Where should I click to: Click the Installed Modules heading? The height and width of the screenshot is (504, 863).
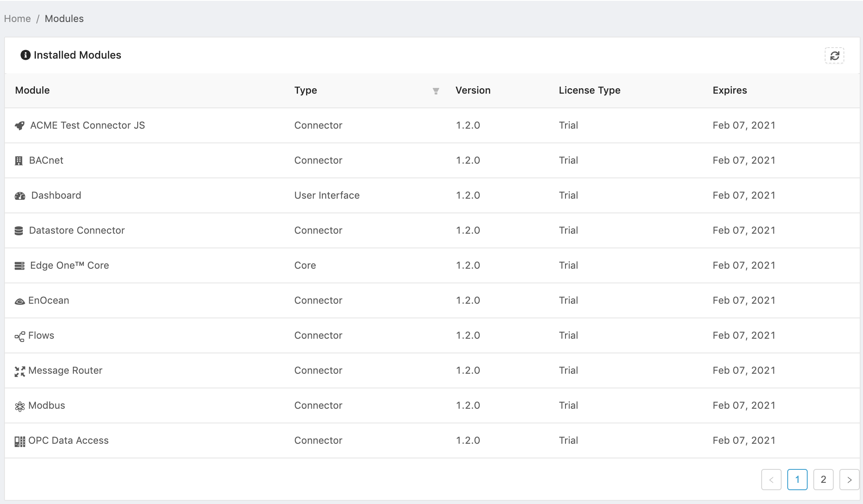(x=77, y=55)
